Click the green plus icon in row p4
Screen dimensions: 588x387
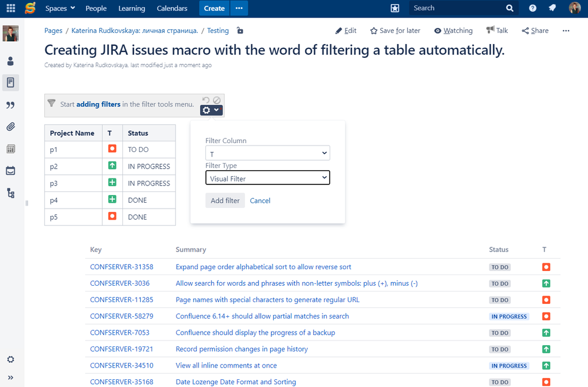click(112, 199)
